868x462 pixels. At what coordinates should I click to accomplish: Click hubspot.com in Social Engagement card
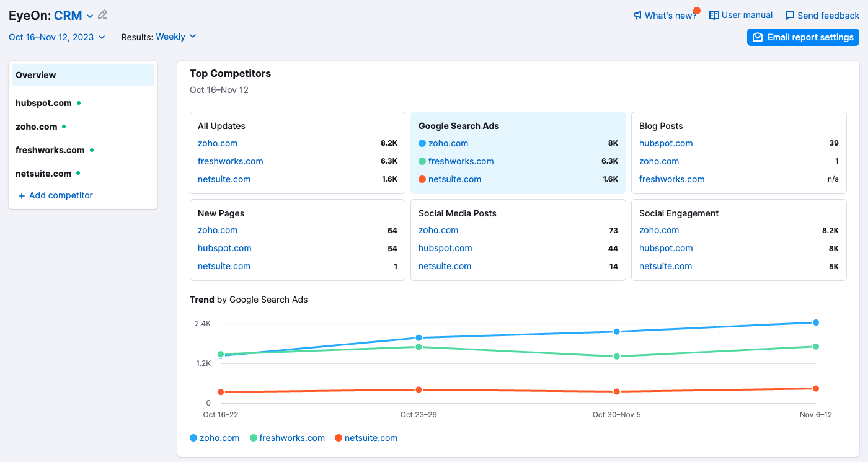[x=666, y=248]
